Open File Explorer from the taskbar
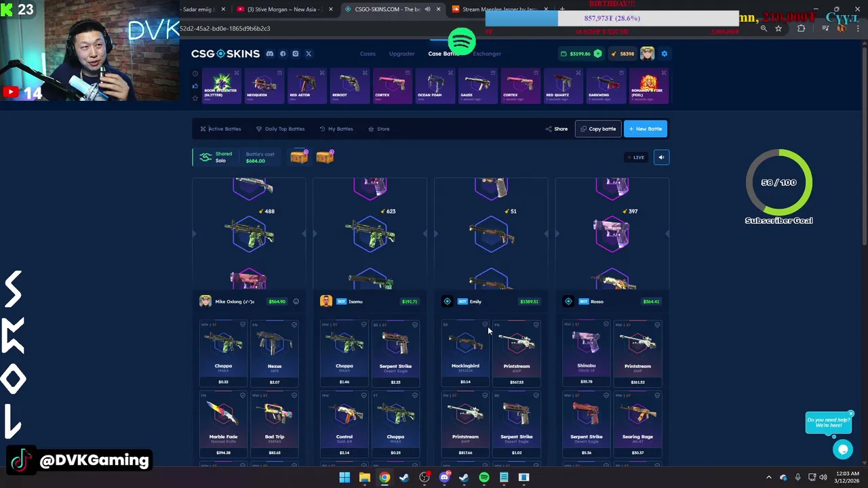The height and width of the screenshot is (488, 868). (x=364, y=477)
